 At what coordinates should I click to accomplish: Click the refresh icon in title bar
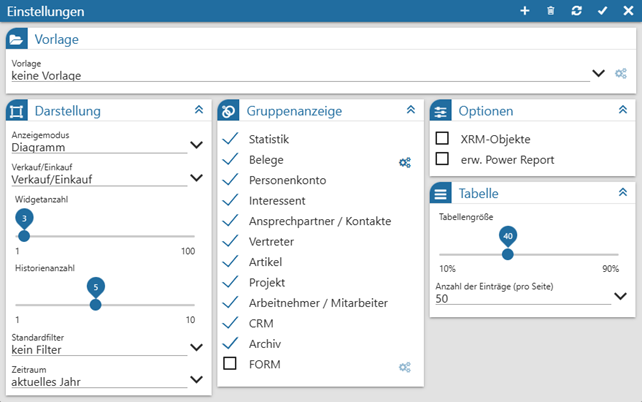(576, 10)
